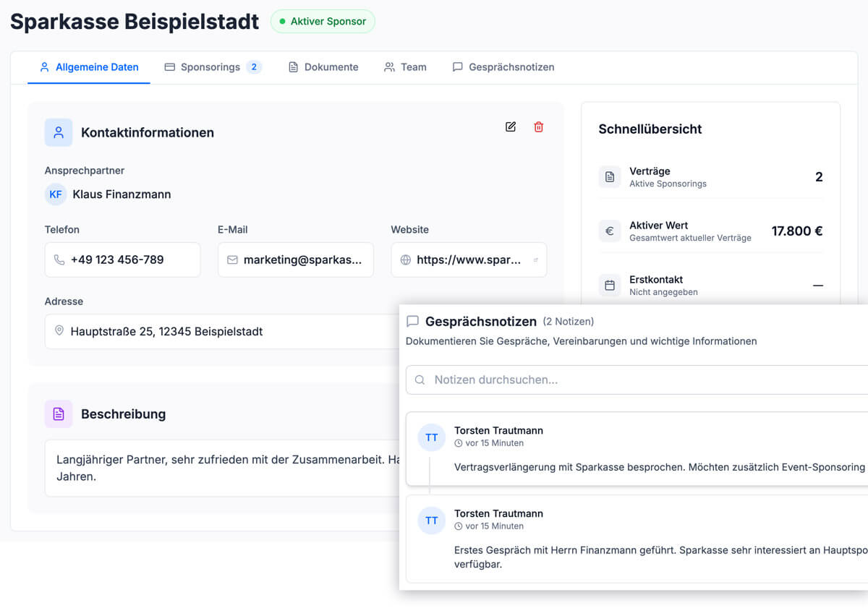Click the Telefon field +49 123 456-789

[122, 260]
